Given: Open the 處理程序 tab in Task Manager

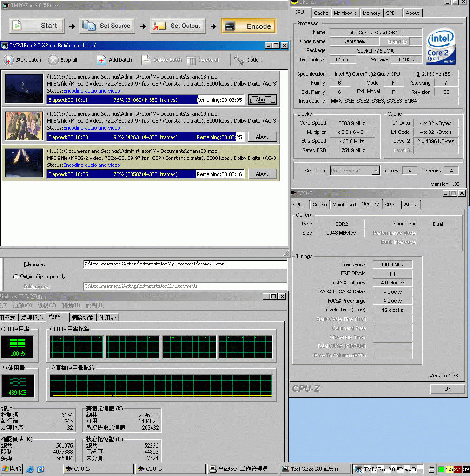Looking at the screenshot, I should pyautogui.click(x=32, y=317).
